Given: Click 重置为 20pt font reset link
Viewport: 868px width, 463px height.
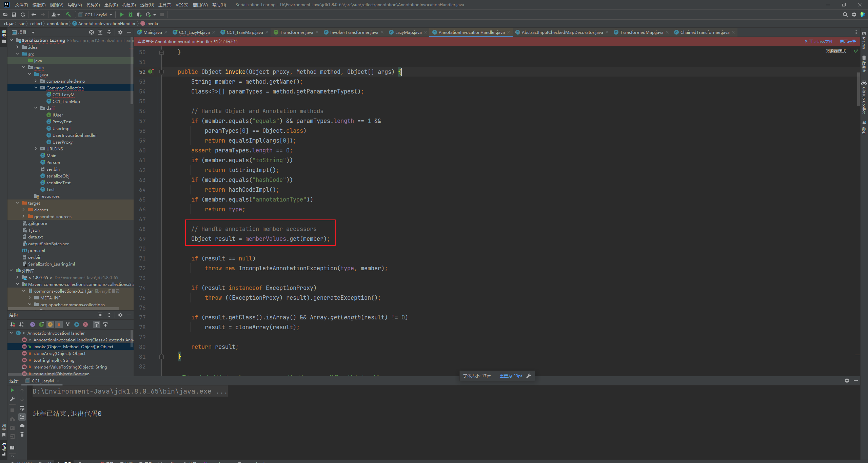Looking at the screenshot, I should pyautogui.click(x=511, y=376).
